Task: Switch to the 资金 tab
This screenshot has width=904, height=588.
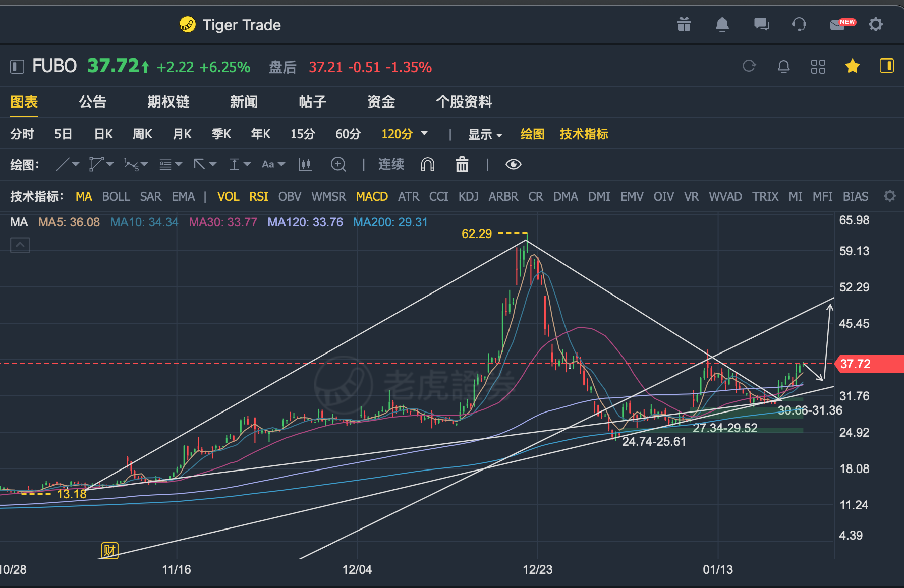Action: click(x=381, y=102)
